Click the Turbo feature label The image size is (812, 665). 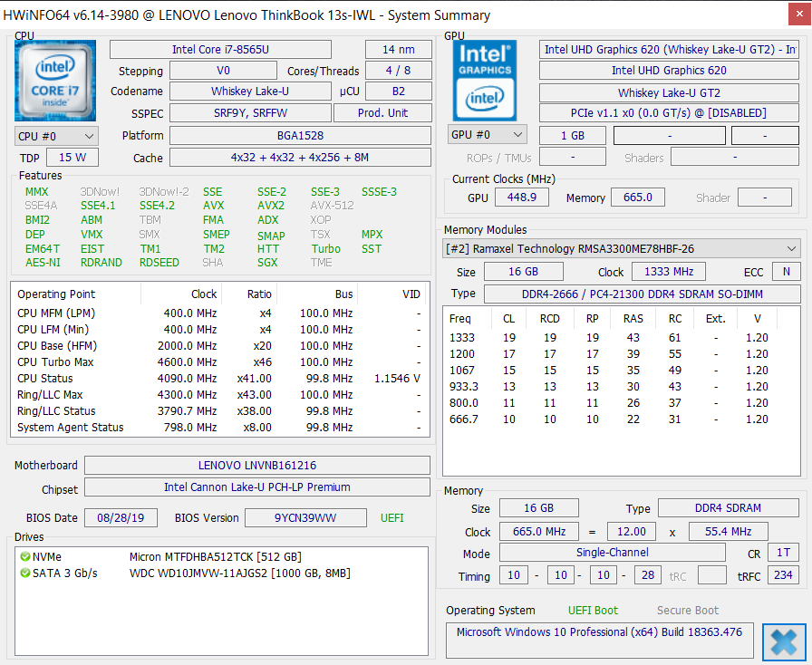[325, 249]
